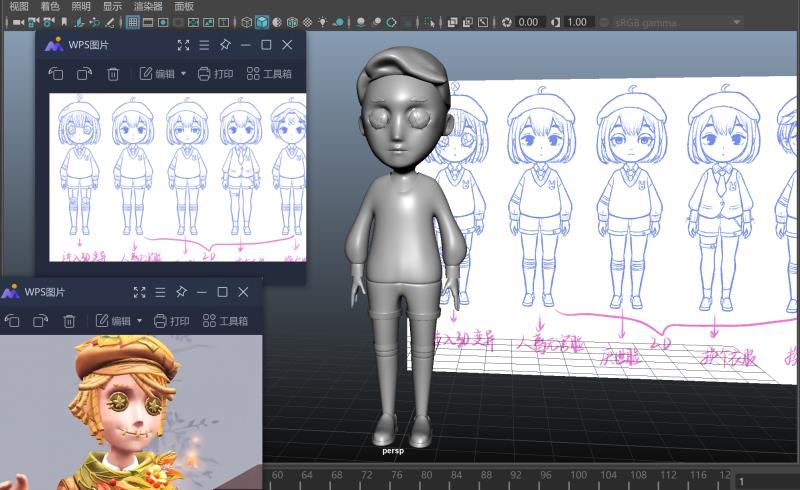Delete the image in the bottom WPS window
Viewport: 800px width, 490px height.
[x=69, y=321]
